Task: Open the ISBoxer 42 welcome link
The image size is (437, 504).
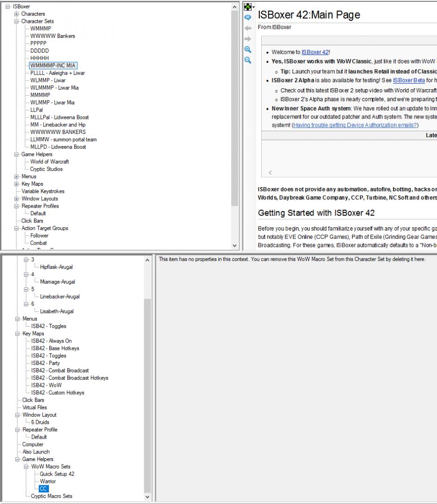Action: [x=315, y=52]
